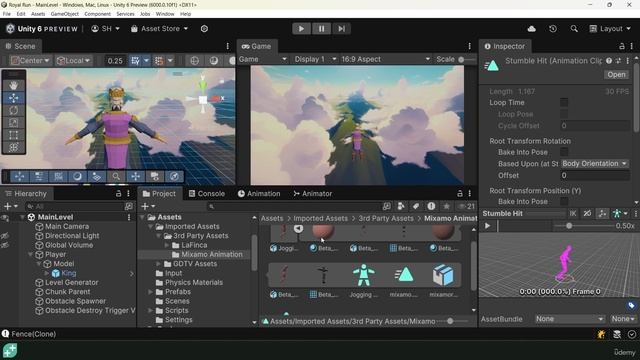Enable Bake Into Pose for Root Transform Position Y
Image resolution: width=640 pixels, height=360 pixels.
(564, 201)
